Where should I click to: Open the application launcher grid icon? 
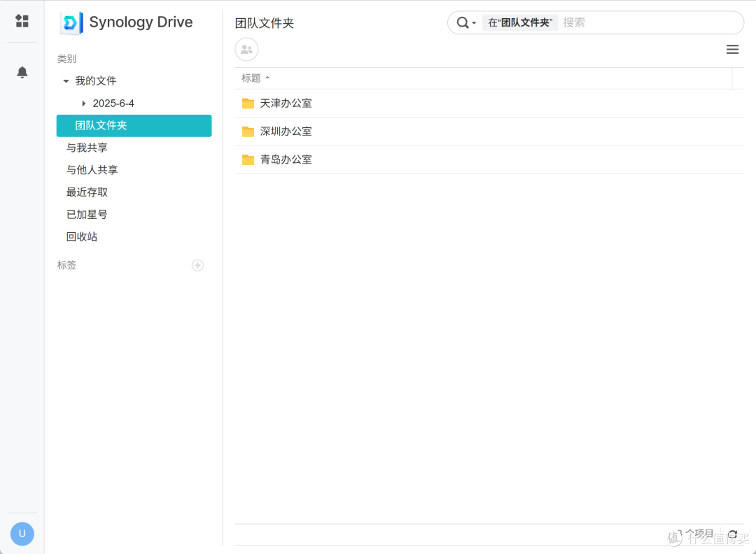tap(22, 21)
